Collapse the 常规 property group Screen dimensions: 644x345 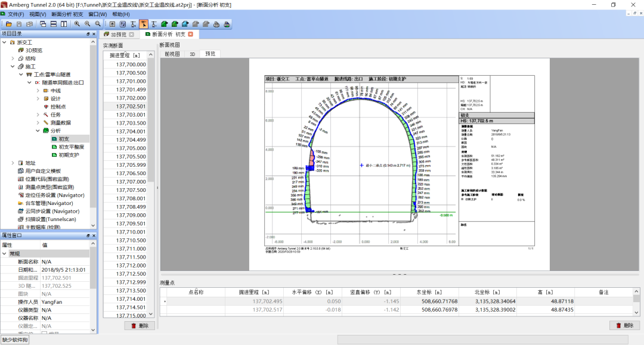coord(5,253)
